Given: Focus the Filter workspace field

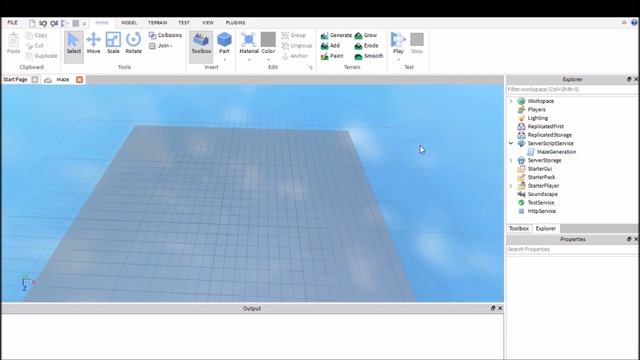Looking at the screenshot, I should tap(571, 89).
